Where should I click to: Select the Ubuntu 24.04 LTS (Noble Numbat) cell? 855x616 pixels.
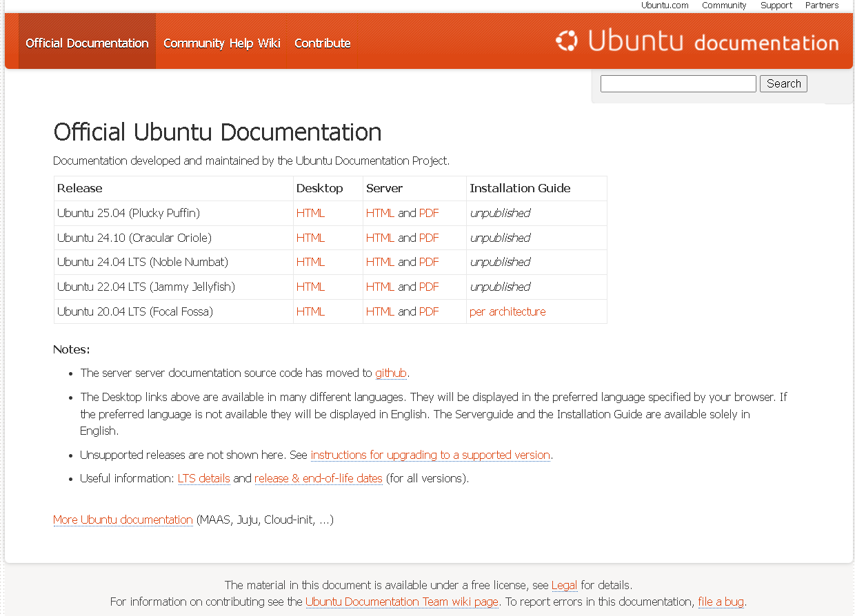[174, 262]
